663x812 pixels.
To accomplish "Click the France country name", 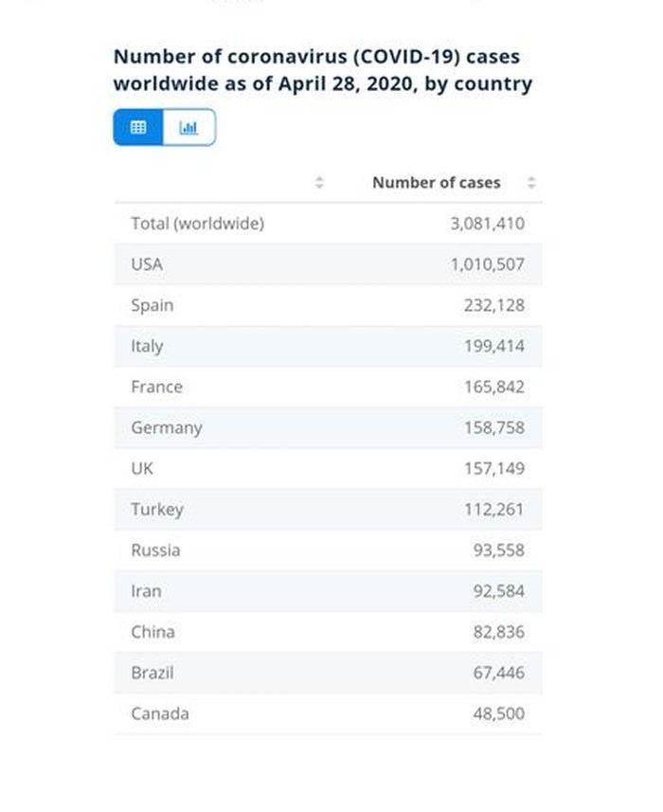I will click(157, 387).
